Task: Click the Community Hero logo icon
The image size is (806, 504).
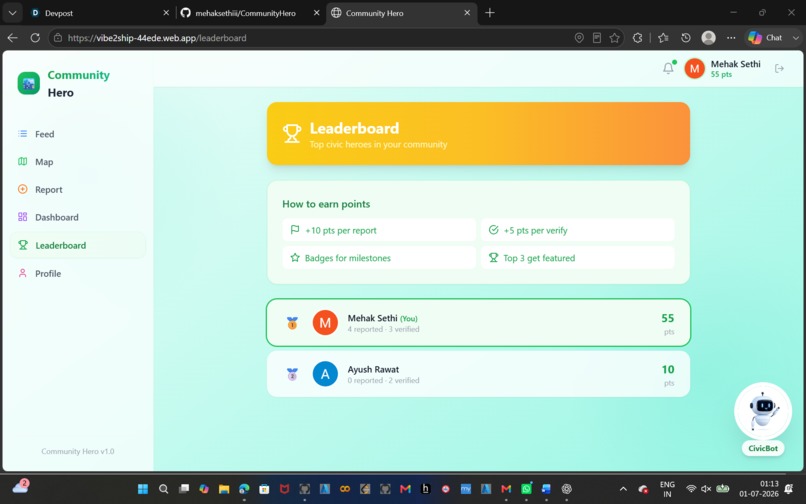Action: tap(29, 83)
